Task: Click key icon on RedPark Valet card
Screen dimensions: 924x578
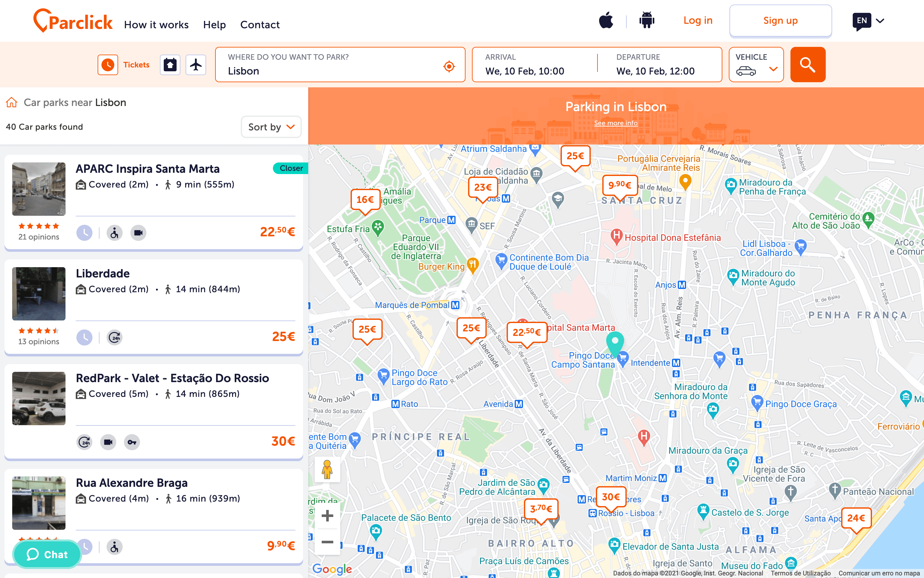Action: (132, 442)
